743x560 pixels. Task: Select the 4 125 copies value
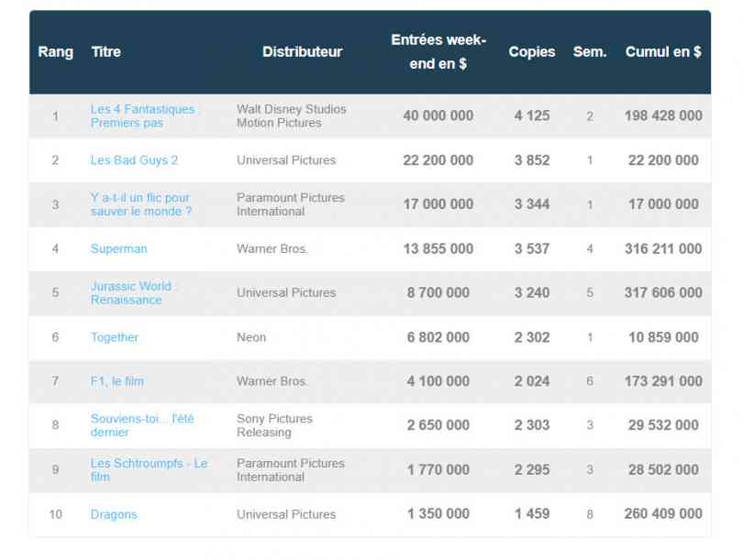(x=532, y=116)
